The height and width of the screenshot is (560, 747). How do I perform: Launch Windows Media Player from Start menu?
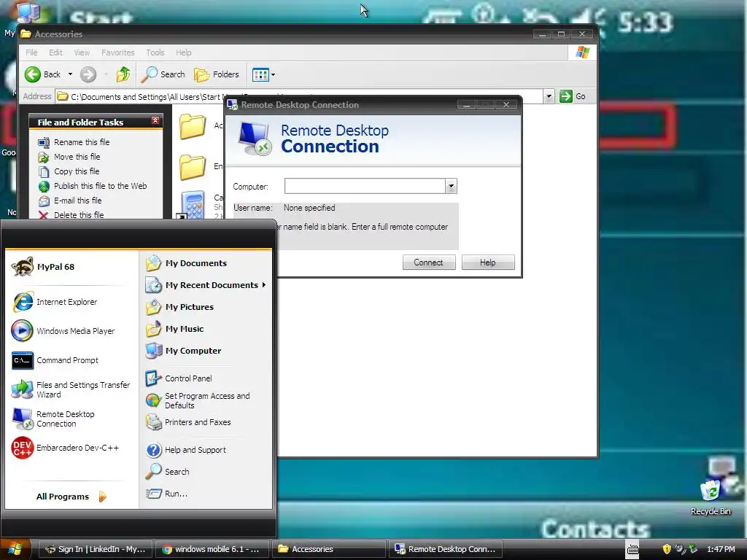tap(63, 331)
